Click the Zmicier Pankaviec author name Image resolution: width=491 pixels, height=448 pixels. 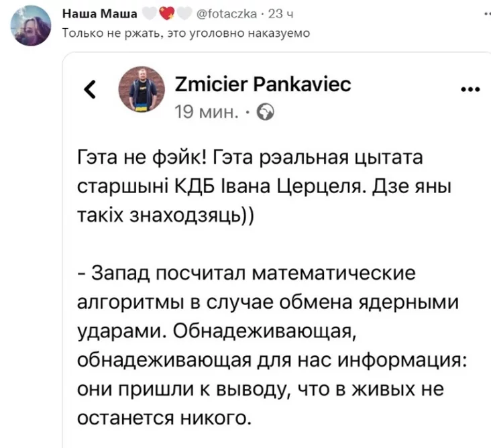(x=263, y=85)
